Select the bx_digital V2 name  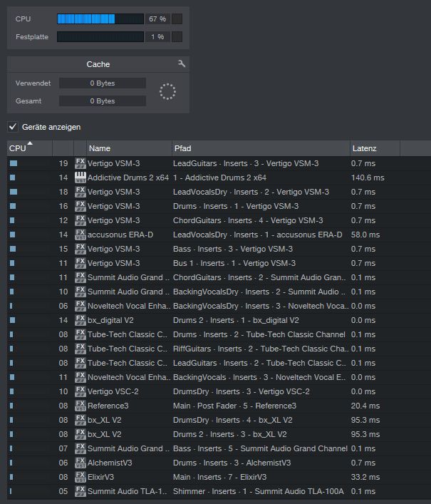[110, 320]
